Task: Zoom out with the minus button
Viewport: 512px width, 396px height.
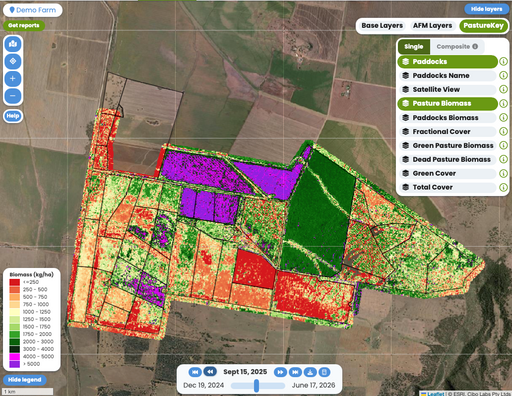Action: [x=13, y=96]
